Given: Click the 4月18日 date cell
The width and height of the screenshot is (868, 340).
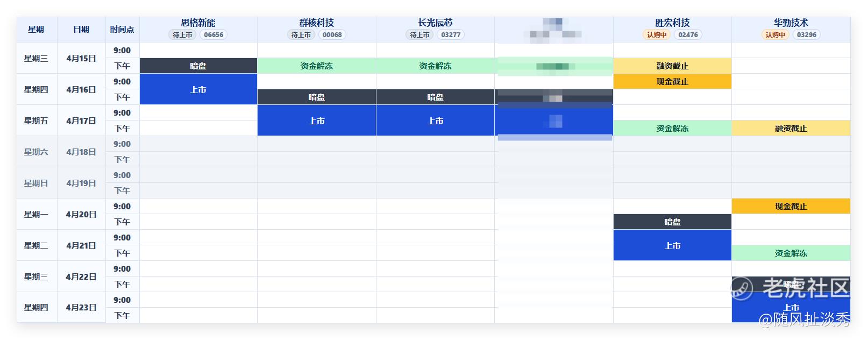Looking at the screenshot, I should [81, 152].
